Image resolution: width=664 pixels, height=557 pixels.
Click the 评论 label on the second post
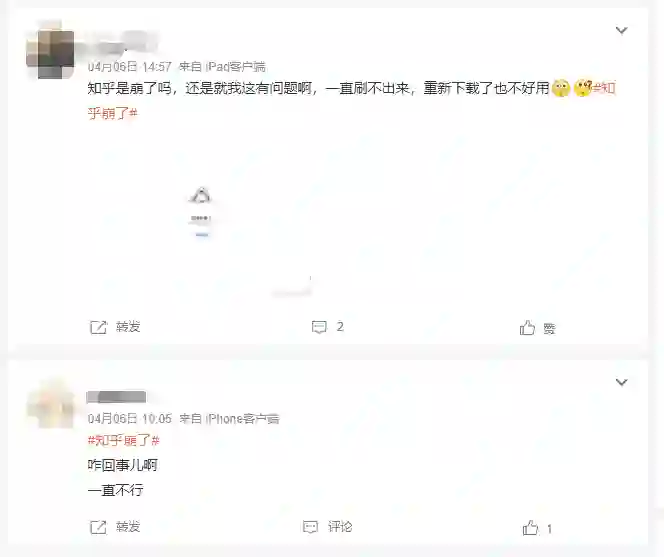tap(340, 527)
